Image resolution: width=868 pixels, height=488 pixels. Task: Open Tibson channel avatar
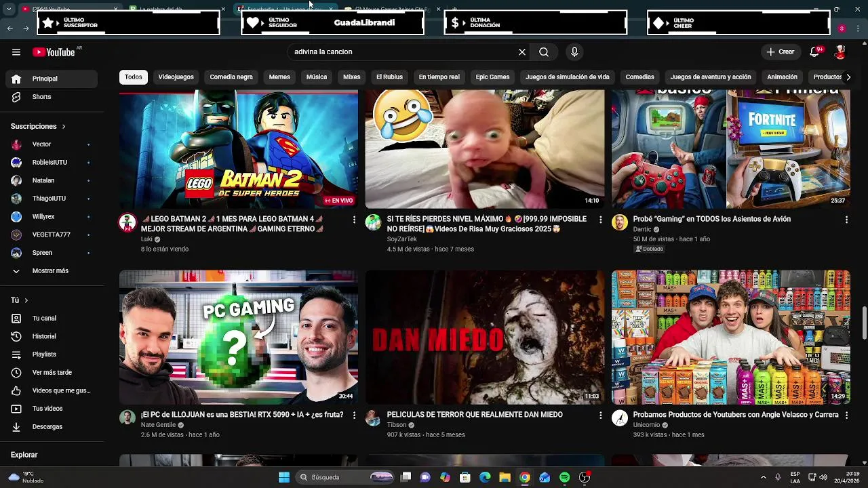coord(374,418)
